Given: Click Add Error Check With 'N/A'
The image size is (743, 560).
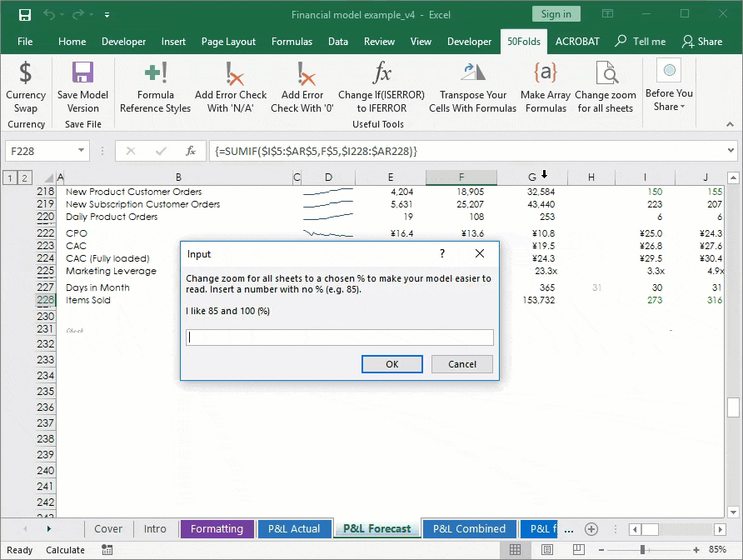Looking at the screenshot, I should (x=231, y=87).
